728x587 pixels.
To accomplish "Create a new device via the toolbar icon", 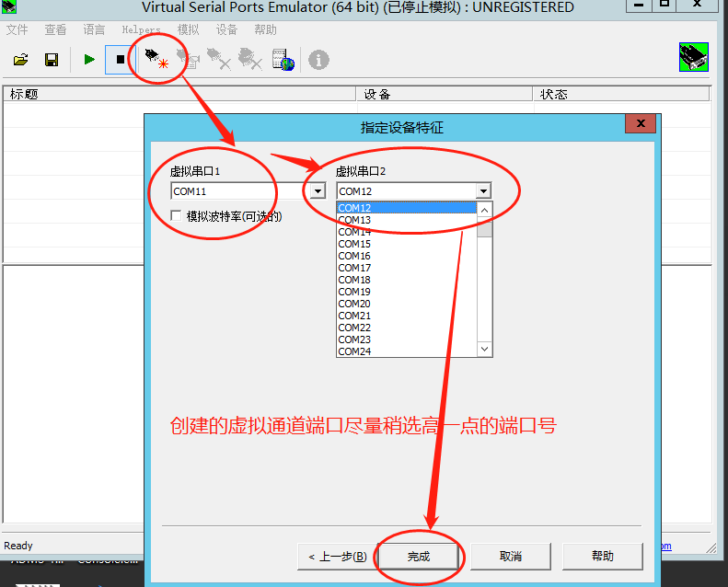I will coord(156,60).
